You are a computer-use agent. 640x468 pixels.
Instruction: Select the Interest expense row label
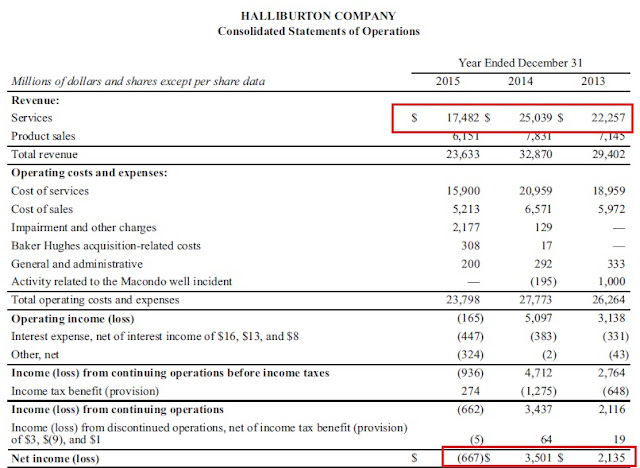coord(155,337)
